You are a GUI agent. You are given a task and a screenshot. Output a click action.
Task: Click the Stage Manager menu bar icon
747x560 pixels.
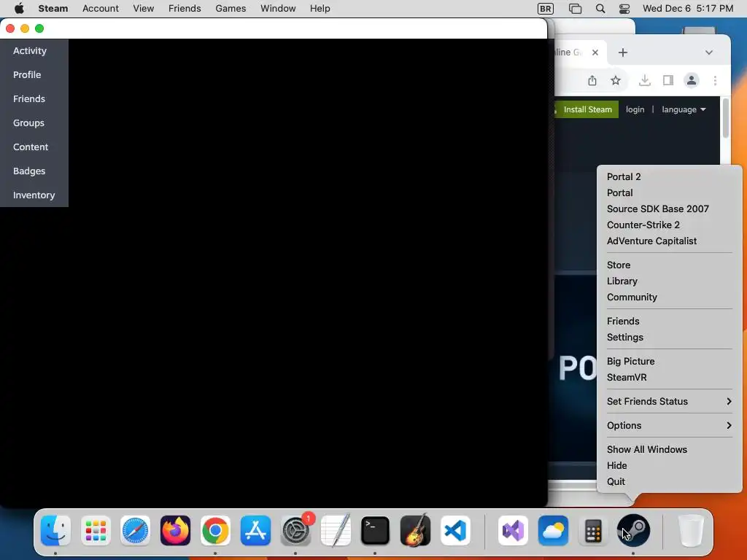[x=575, y=9]
